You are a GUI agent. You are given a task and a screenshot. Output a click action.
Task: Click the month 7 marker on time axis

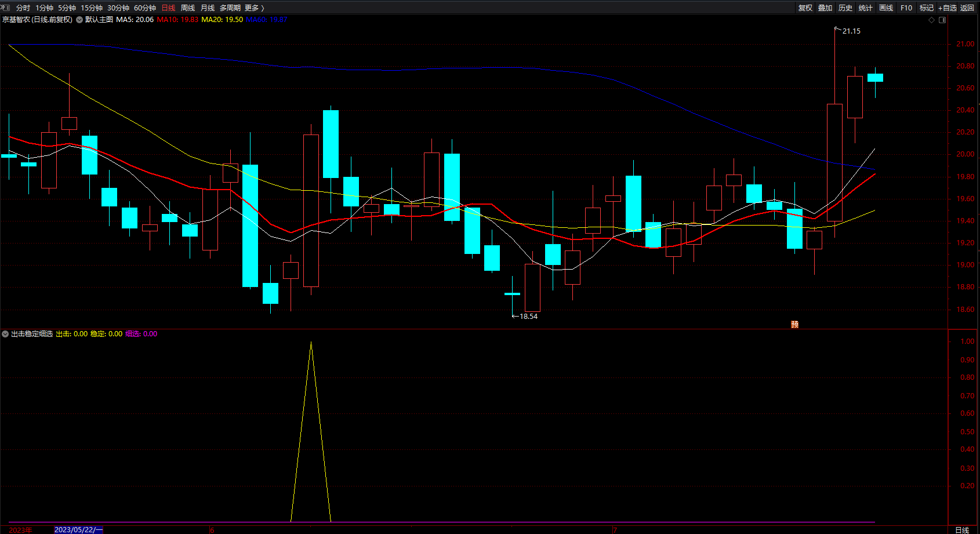[x=615, y=530]
